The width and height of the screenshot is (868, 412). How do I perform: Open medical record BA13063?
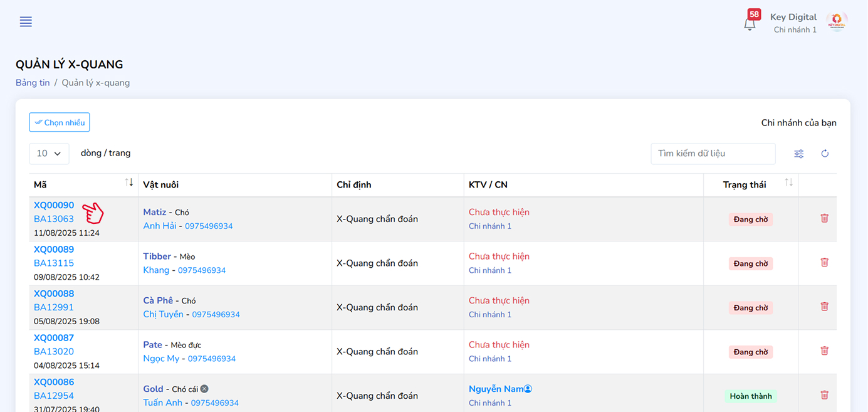tap(54, 219)
